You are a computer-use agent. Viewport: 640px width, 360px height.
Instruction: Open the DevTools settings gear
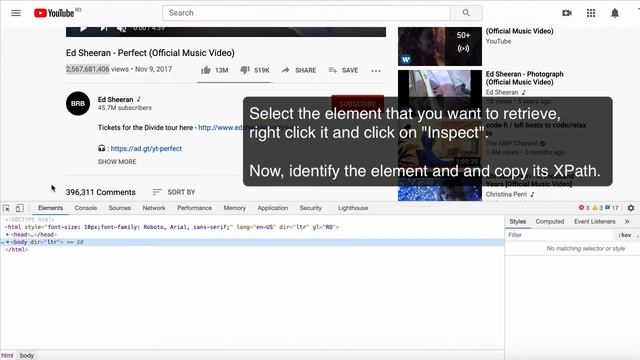(631, 208)
